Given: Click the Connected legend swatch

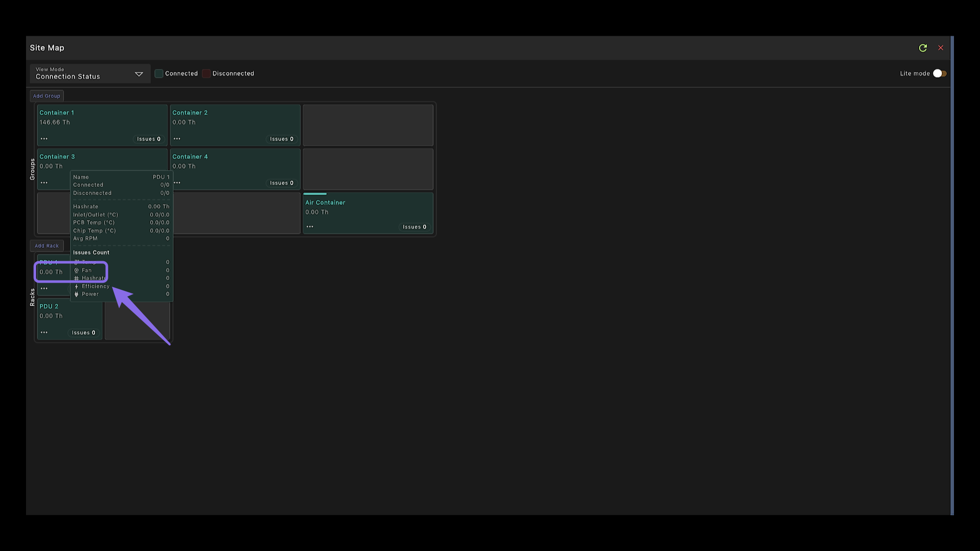Looking at the screenshot, I should [x=159, y=73].
